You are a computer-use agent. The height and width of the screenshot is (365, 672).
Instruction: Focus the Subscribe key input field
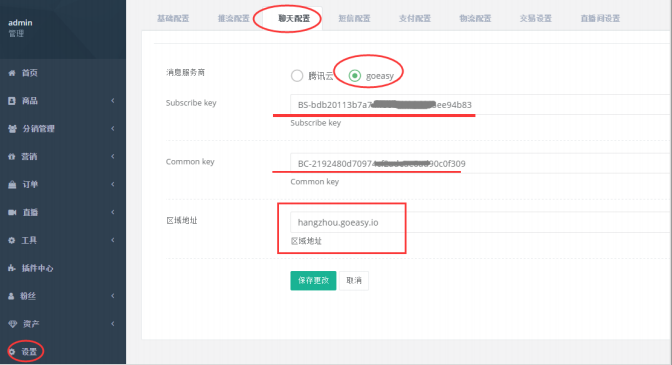coord(481,105)
